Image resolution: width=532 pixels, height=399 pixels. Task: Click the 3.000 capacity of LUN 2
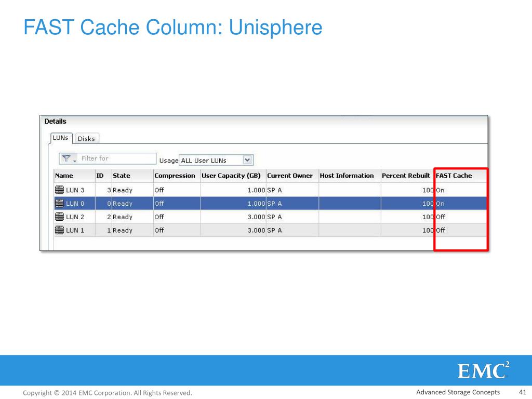256,217
